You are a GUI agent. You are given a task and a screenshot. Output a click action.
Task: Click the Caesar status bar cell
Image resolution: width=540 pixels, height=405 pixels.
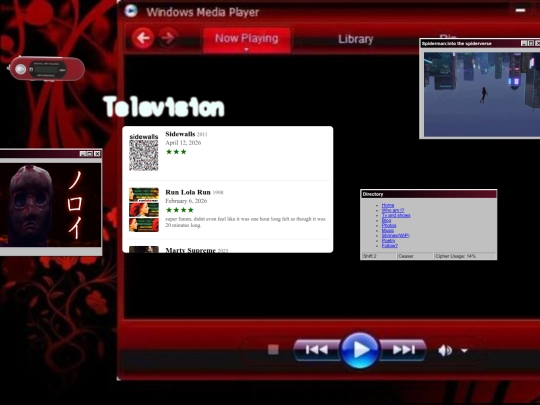tap(415, 256)
